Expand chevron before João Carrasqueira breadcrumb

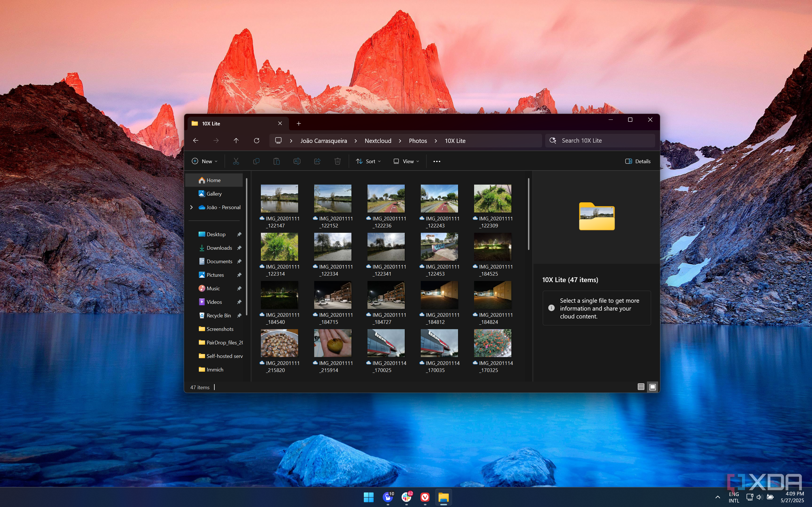pyautogui.click(x=291, y=141)
